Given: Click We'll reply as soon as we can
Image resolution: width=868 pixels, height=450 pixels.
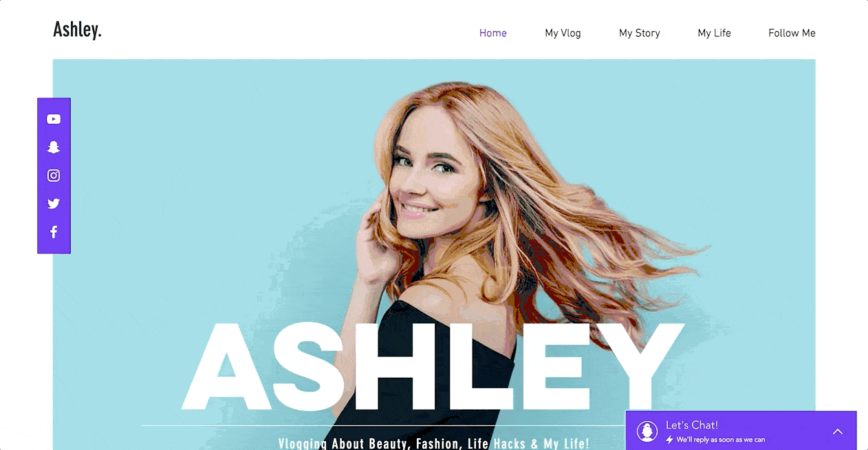Looking at the screenshot, I should point(721,440).
